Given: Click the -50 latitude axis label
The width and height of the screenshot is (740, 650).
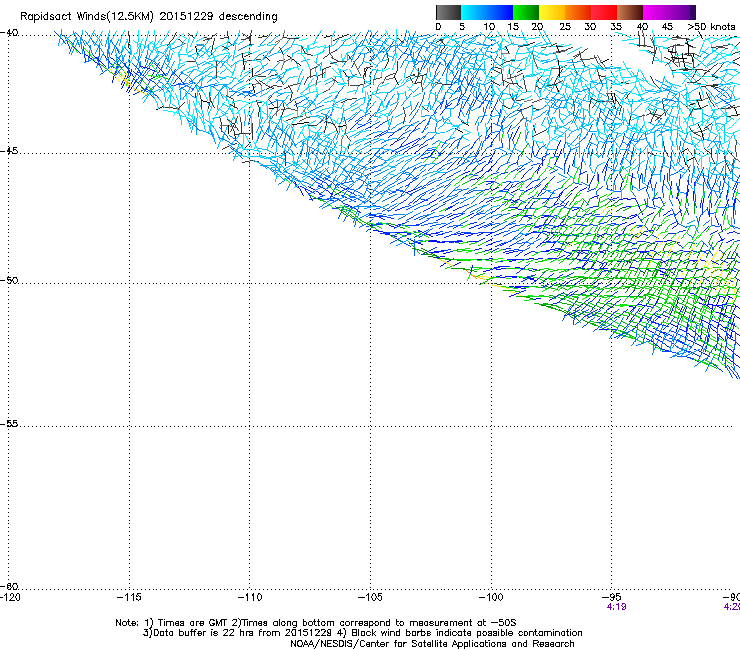Looking at the screenshot, I should pos(9,280).
